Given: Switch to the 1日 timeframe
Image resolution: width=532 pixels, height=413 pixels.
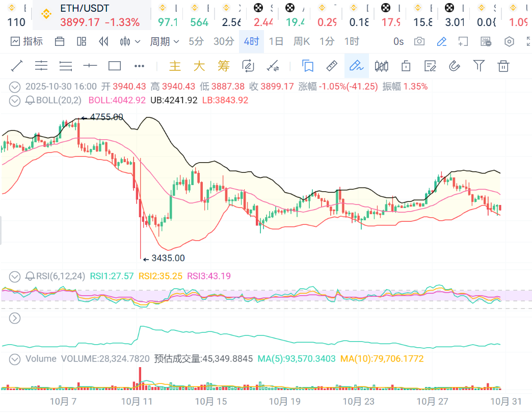Looking at the screenshot, I should 276,42.
